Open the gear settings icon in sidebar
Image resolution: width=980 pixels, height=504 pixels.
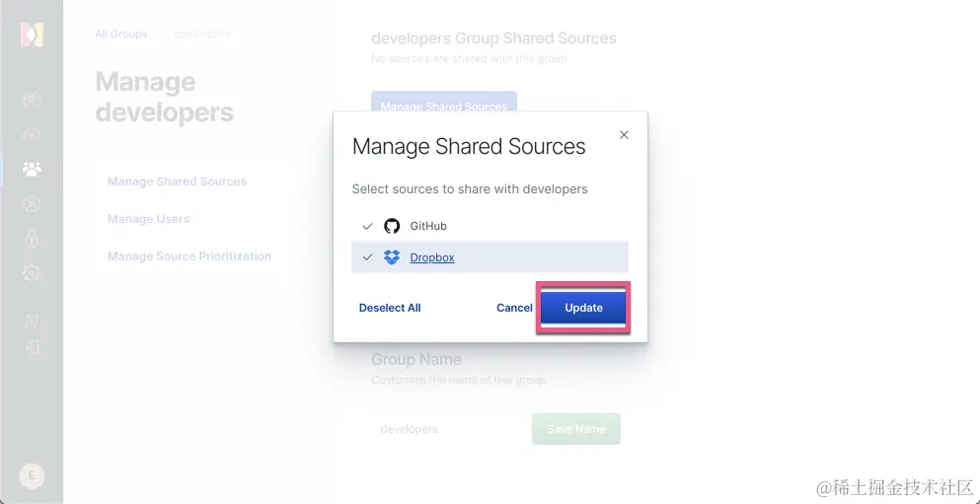(x=32, y=272)
